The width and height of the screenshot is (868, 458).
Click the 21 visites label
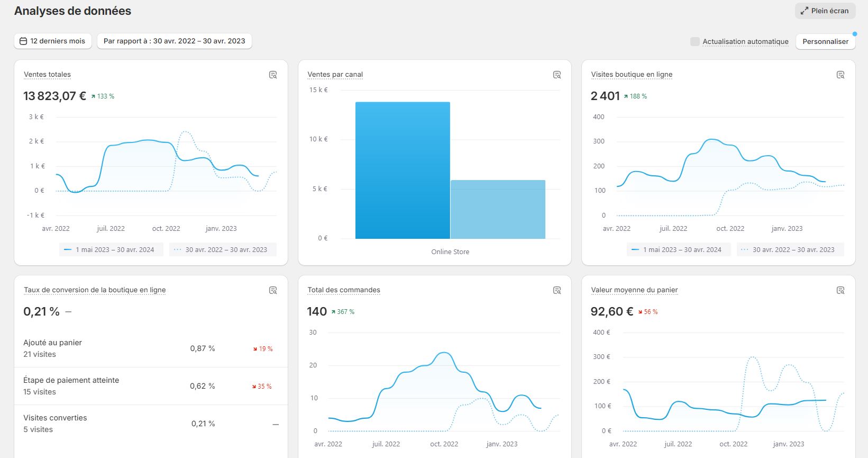click(x=40, y=354)
